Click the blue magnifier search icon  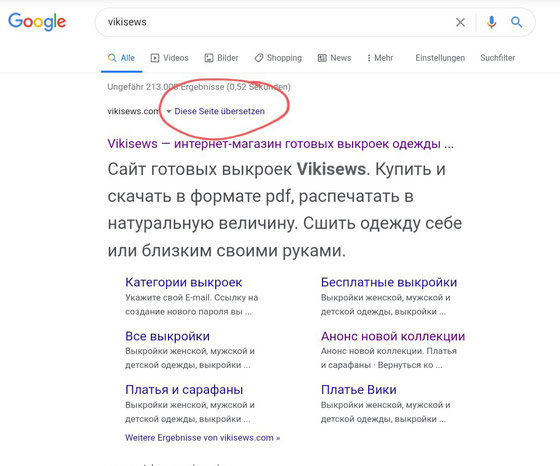coord(516,22)
